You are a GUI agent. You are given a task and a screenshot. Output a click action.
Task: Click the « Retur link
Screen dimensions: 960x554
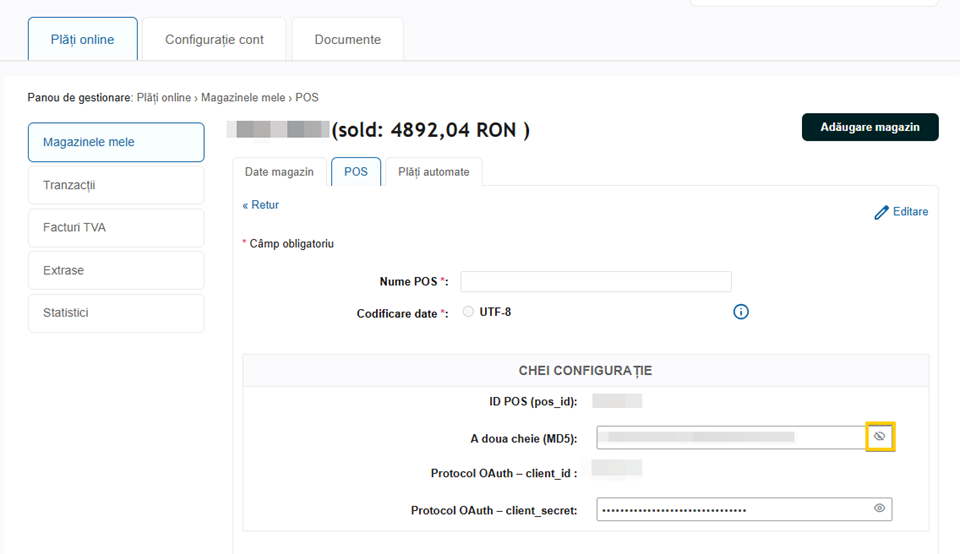click(261, 205)
